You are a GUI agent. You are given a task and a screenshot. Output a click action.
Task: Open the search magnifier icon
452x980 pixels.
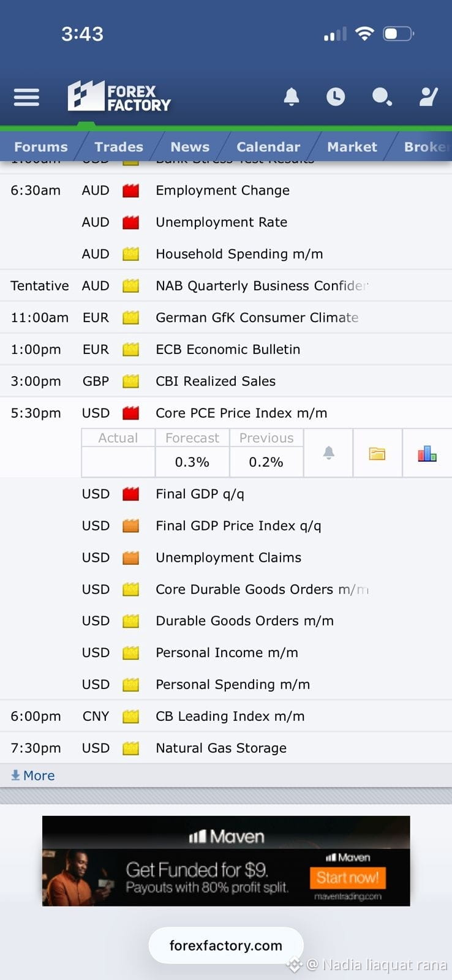coord(382,97)
